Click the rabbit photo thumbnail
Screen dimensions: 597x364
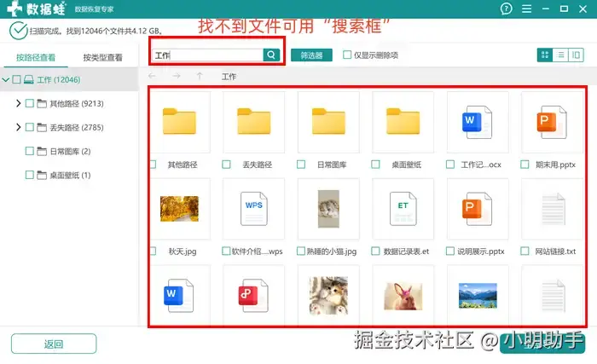(x=403, y=296)
